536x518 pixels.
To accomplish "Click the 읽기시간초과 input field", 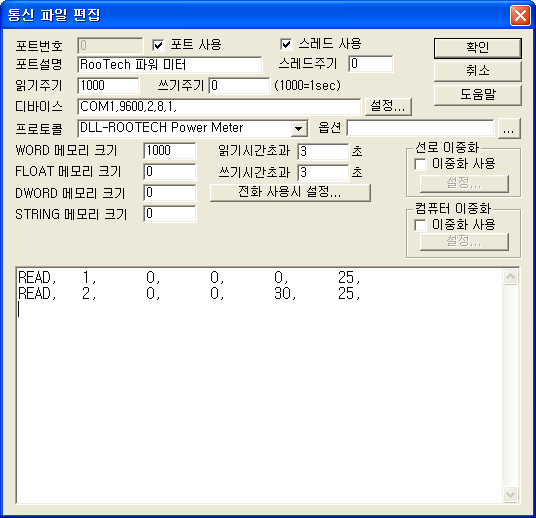I will click(x=323, y=151).
